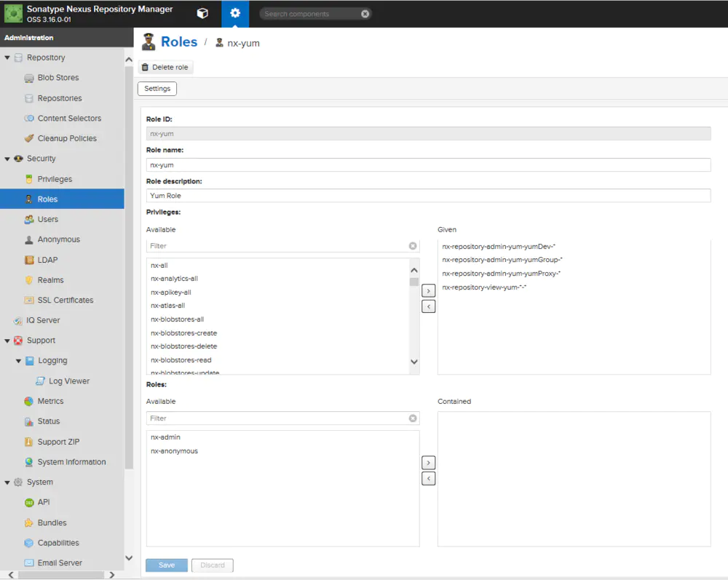Click the Realms shield icon
This screenshot has height=580, width=728.
pos(29,280)
